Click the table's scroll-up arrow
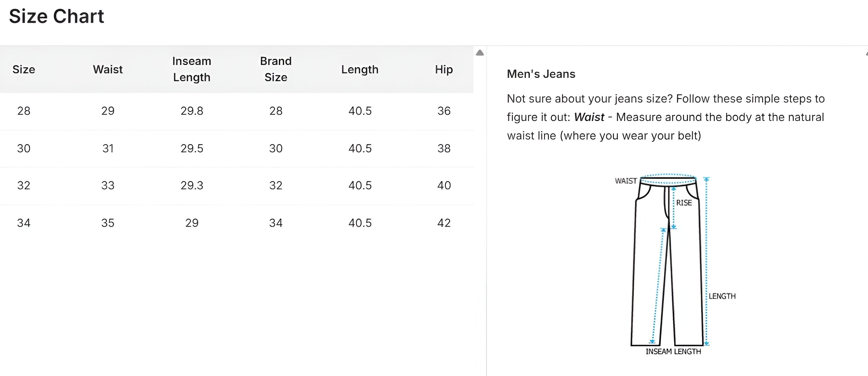This screenshot has width=868, height=376. point(480,53)
